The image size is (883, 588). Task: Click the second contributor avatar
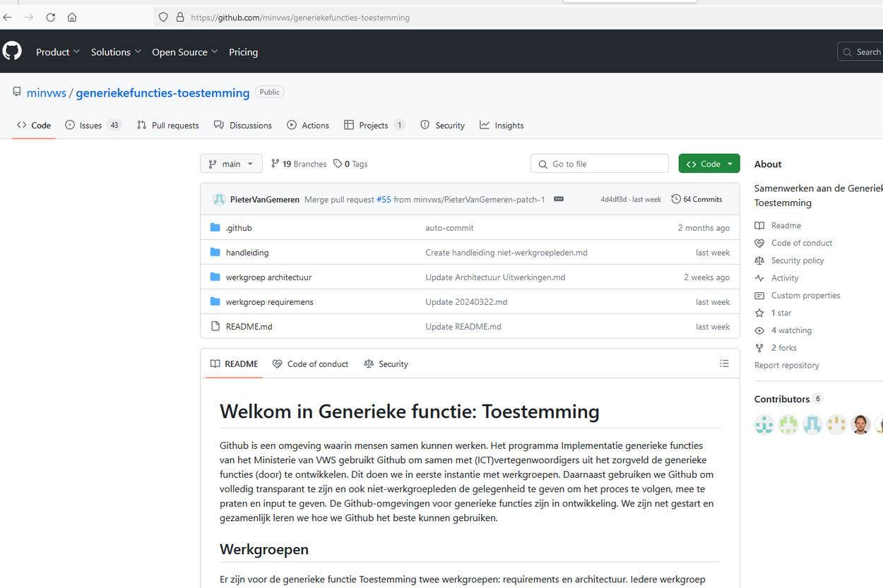click(788, 424)
